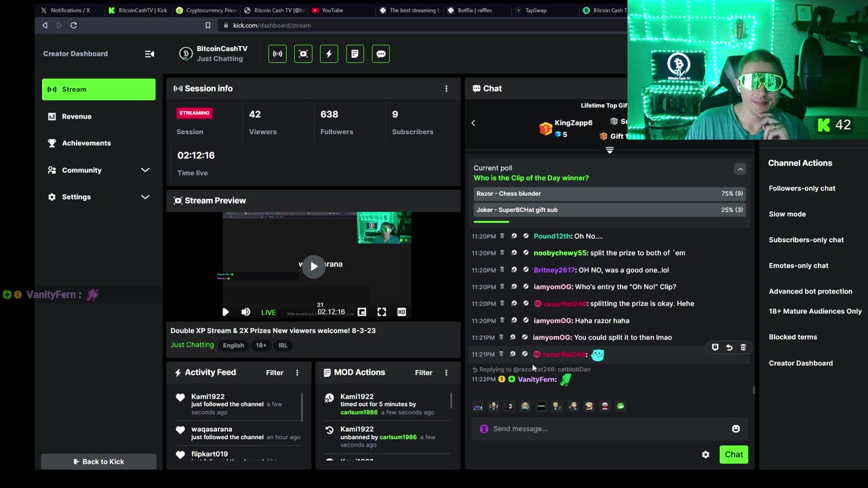Toggle Slow mode

pos(787,214)
